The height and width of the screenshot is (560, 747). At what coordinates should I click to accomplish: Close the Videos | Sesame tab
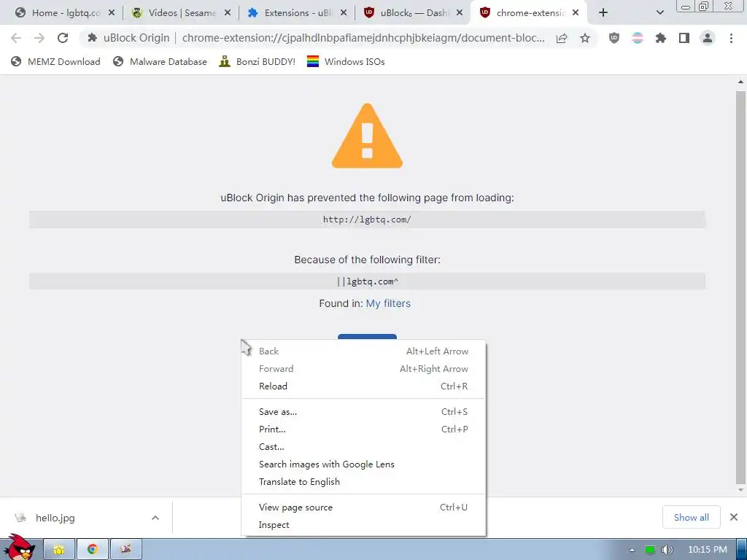[x=228, y=13]
